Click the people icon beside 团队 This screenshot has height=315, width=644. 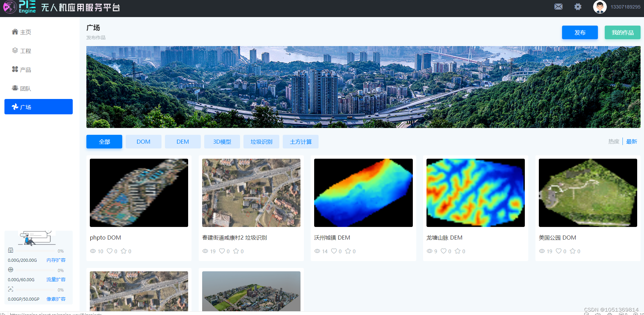click(15, 88)
